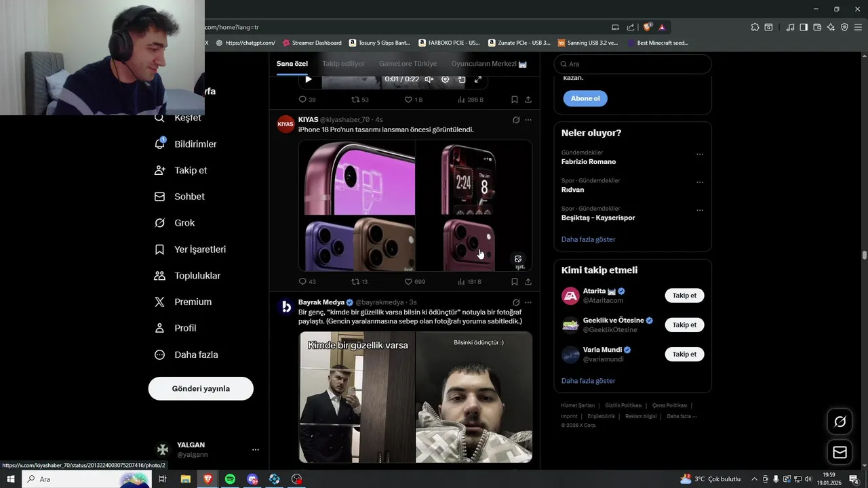Viewport: 868px width, 488px height.
Task: Toggle system volume speaker icon in tray
Action: pyautogui.click(x=808, y=479)
